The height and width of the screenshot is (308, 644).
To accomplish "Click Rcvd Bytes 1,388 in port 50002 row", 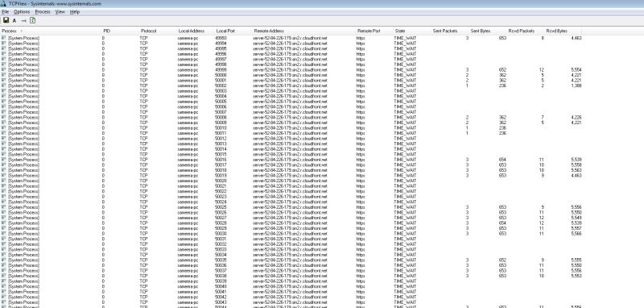I will [576, 85].
